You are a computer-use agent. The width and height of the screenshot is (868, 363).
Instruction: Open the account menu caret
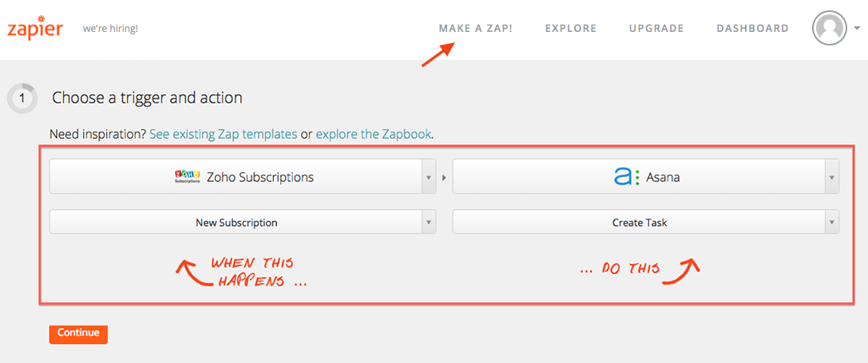pyautogui.click(x=857, y=28)
